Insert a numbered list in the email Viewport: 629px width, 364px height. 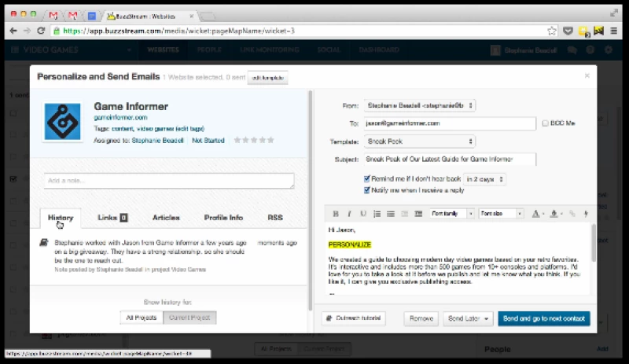coord(377,213)
